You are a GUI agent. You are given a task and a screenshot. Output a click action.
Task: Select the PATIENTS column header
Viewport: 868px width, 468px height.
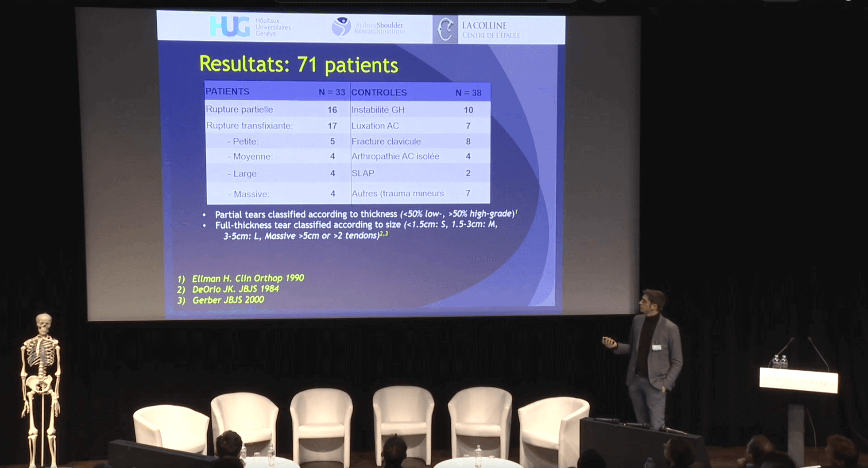[228, 91]
